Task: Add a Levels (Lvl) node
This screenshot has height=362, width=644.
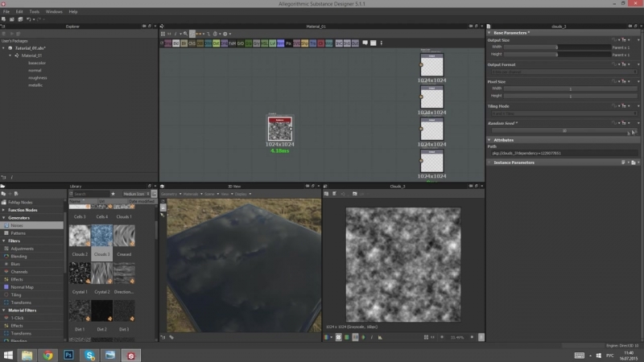Action: 273,43
